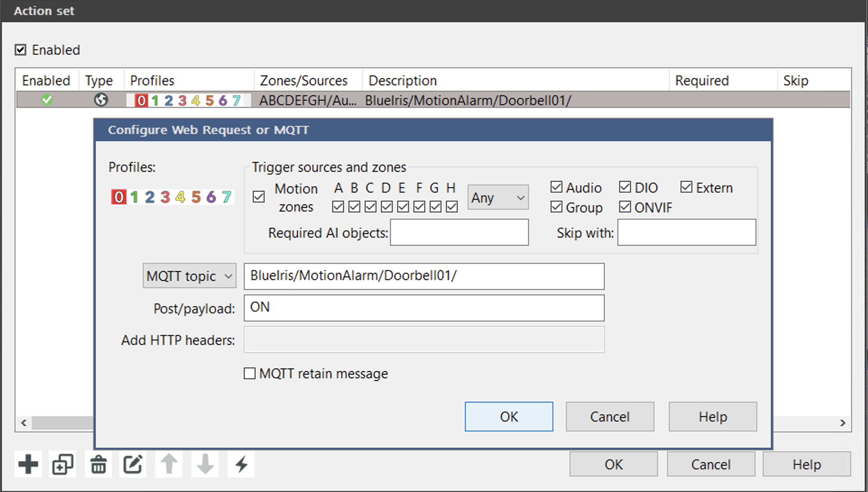Toggle profile 3 in the dialog Profiles
868x492 pixels.
click(x=165, y=197)
